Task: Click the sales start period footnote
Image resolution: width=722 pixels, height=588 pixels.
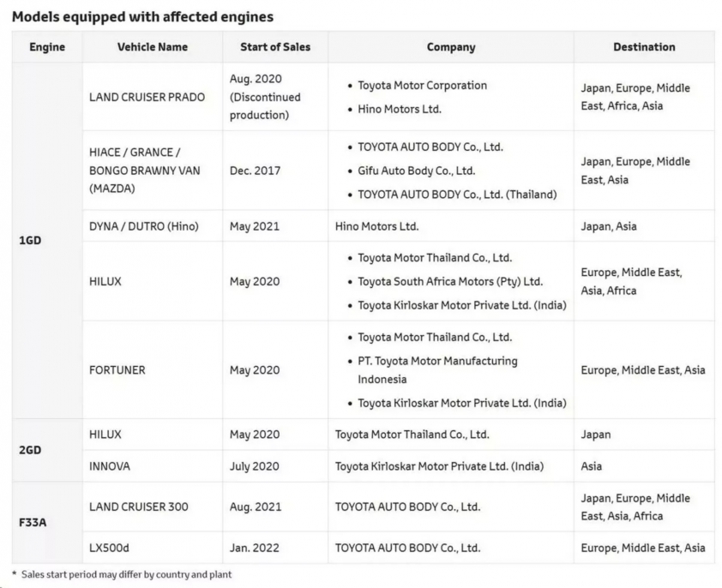Action: click(x=122, y=574)
